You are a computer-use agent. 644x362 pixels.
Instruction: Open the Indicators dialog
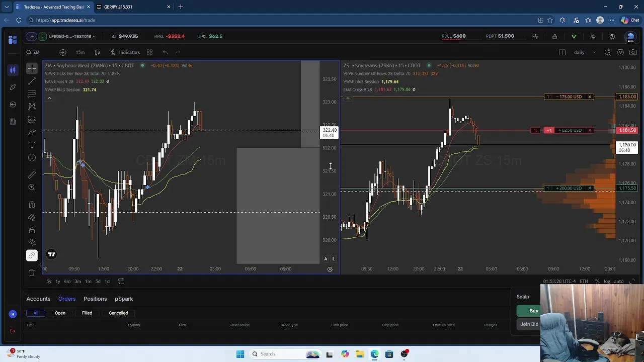click(125, 52)
